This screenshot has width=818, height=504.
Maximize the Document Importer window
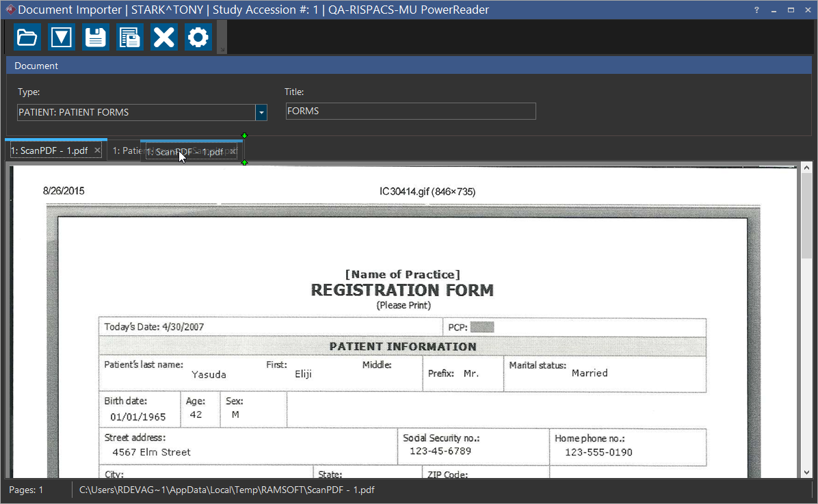tap(791, 10)
